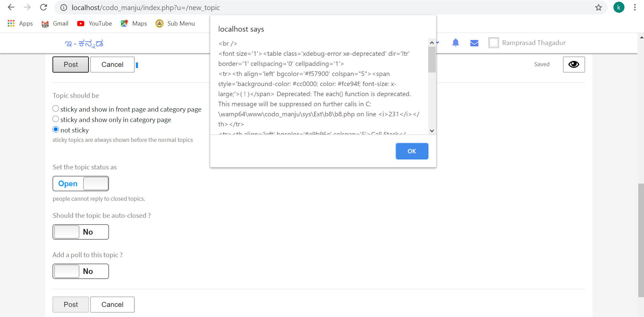Viewport: 644px width, 317px height.
Task: Click the notifications bell icon
Action: tap(456, 43)
